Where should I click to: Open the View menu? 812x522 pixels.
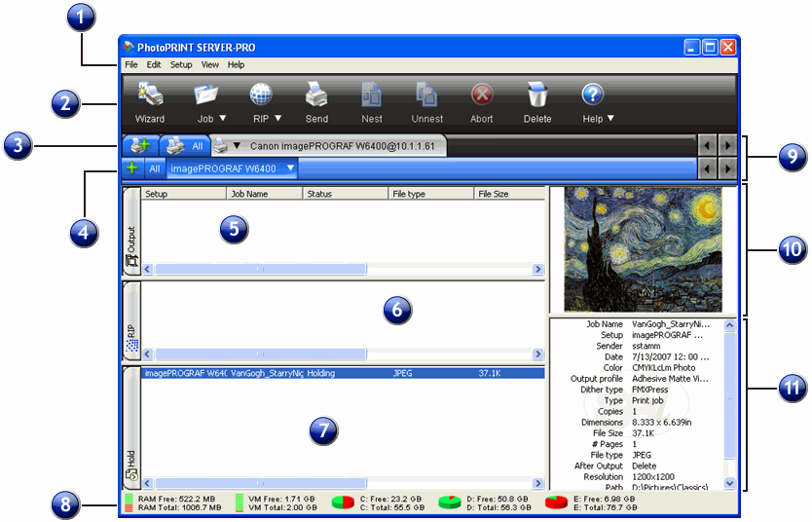pyautogui.click(x=209, y=64)
